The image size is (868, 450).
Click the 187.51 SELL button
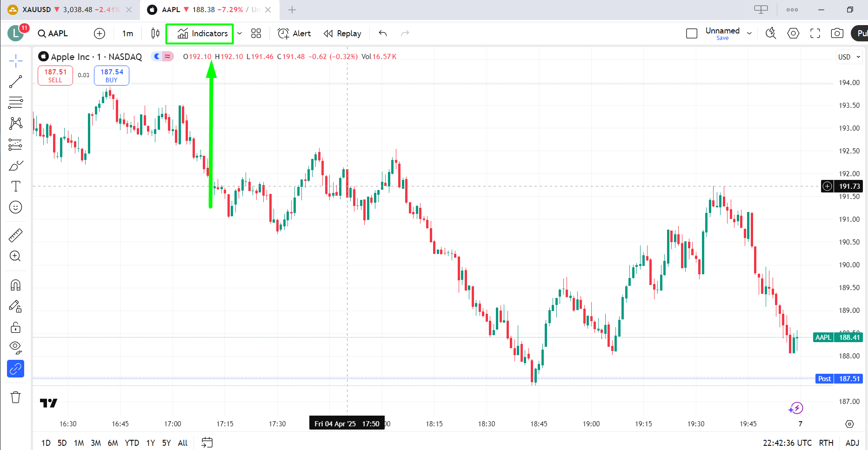pyautogui.click(x=55, y=75)
